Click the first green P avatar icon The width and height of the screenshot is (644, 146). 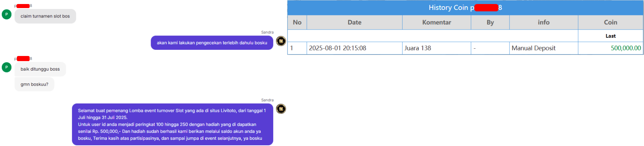7,14
